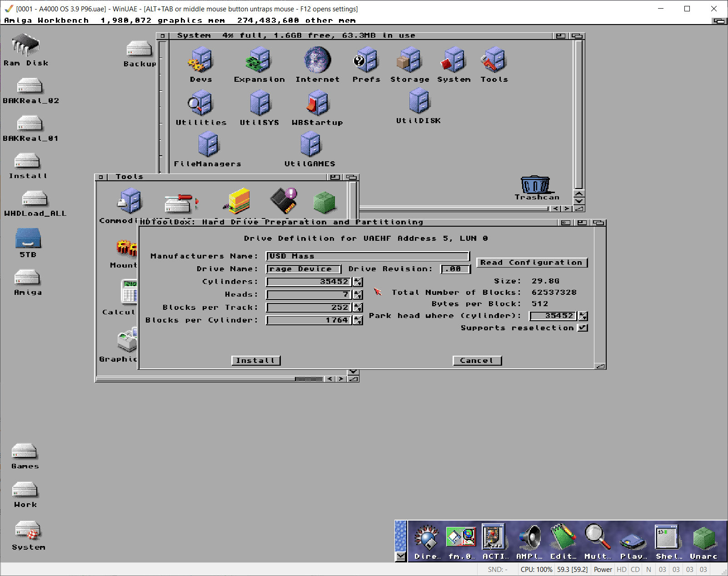The height and width of the screenshot is (576, 728).
Task: Click the Manufacturers Name field
Action: [368, 256]
